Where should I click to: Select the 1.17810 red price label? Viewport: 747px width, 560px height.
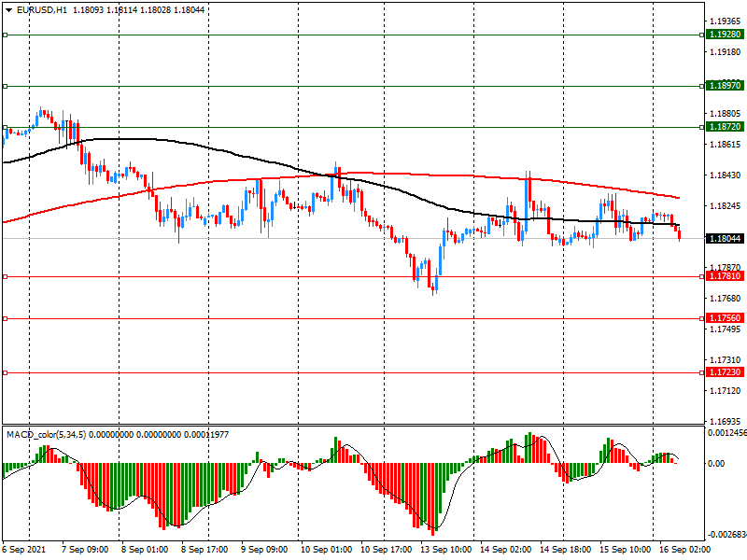(726, 276)
